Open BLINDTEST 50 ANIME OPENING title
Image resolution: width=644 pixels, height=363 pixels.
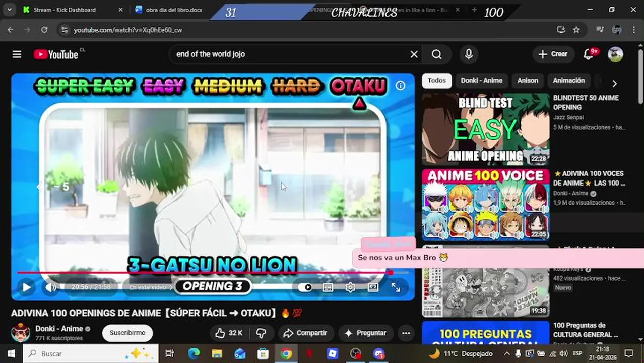(586, 102)
